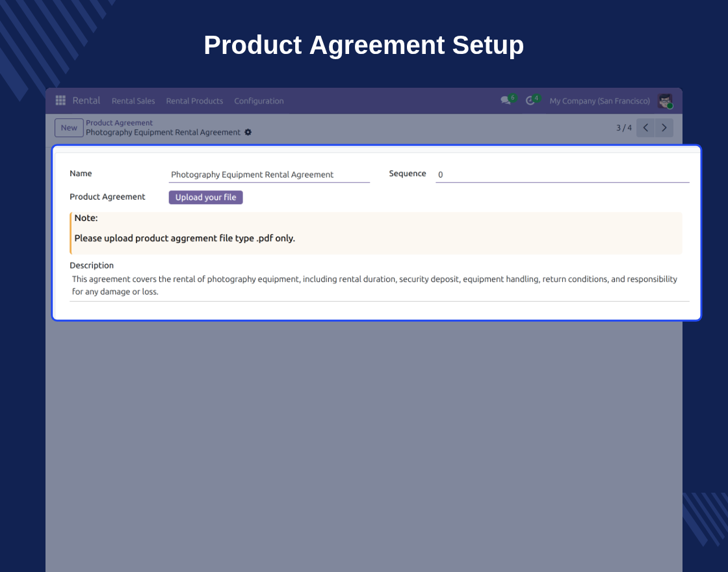
Task: Open Rental Products menu
Action: click(x=194, y=101)
